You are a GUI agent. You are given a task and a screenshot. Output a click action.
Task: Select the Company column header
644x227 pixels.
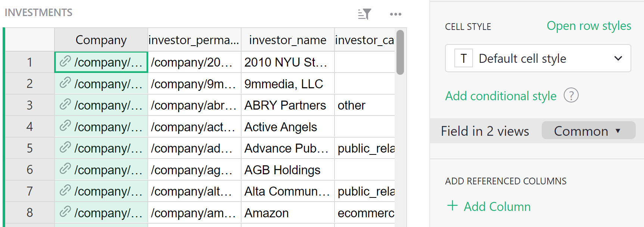pos(101,40)
